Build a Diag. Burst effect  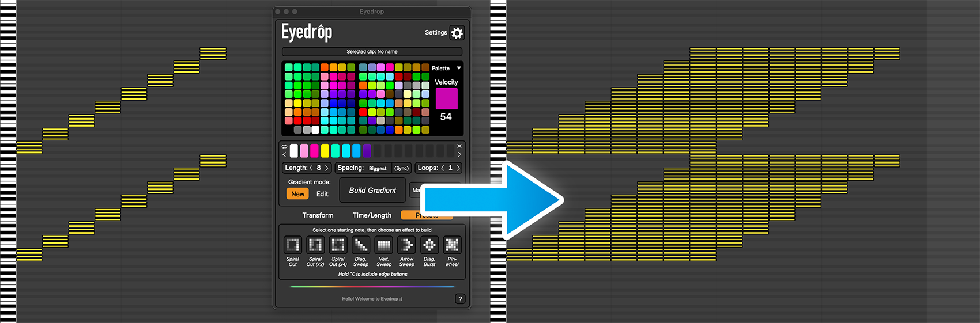(429, 245)
